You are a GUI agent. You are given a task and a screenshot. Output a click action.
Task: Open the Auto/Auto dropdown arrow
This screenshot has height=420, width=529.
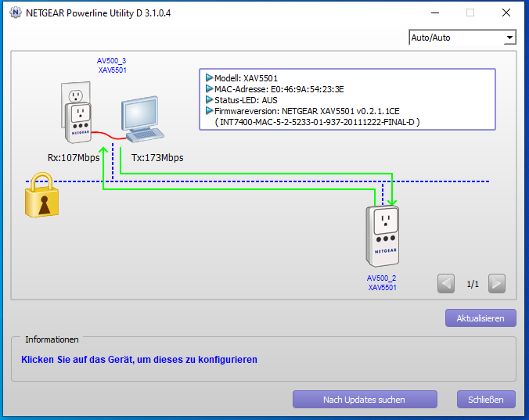coord(509,38)
